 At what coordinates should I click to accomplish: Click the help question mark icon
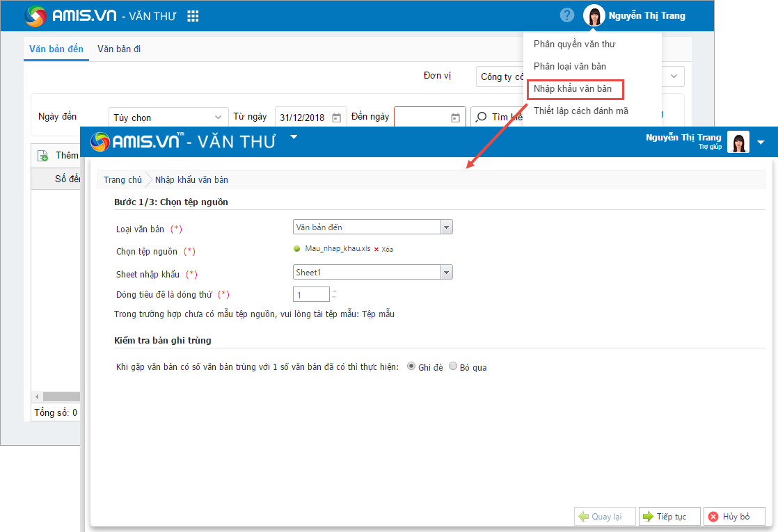pos(568,15)
